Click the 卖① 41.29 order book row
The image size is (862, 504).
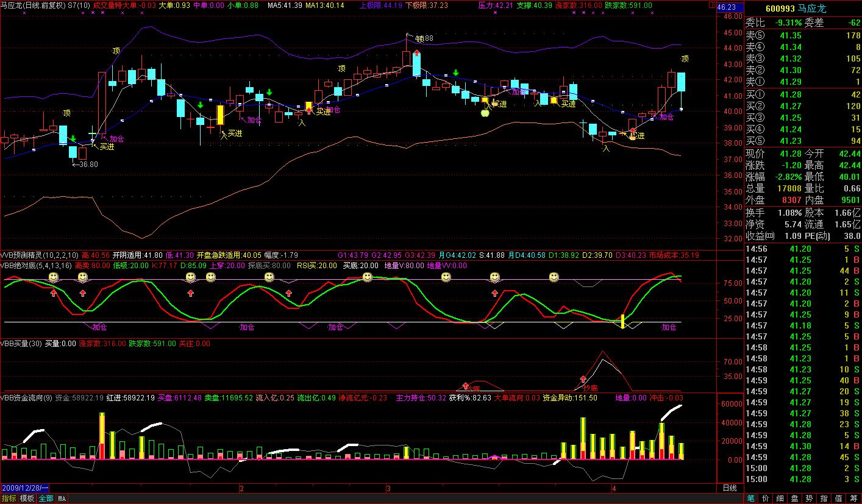point(803,82)
